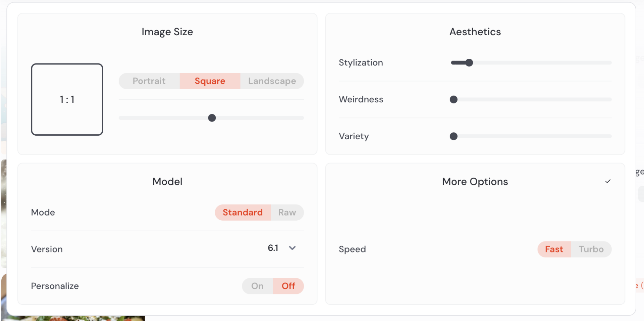This screenshot has width=644, height=321.
Task: Switch Mode to Raw
Action: (287, 213)
